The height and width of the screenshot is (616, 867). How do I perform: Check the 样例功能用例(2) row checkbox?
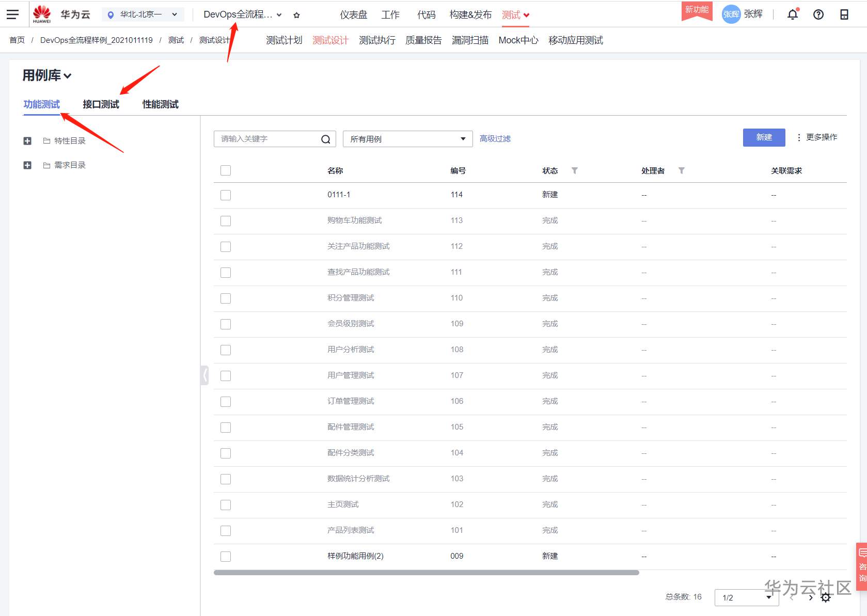[x=226, y=557]
